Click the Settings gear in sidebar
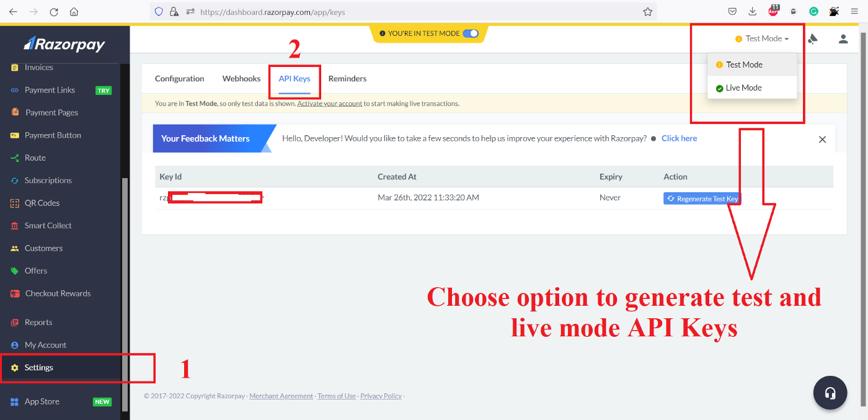868x420 pixels. (x=15, y=368)
